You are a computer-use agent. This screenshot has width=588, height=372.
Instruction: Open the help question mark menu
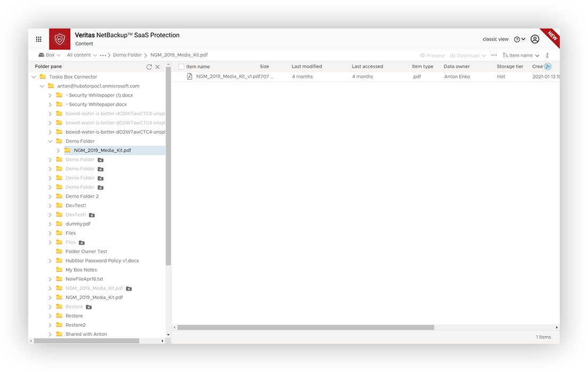click(519, 39)
